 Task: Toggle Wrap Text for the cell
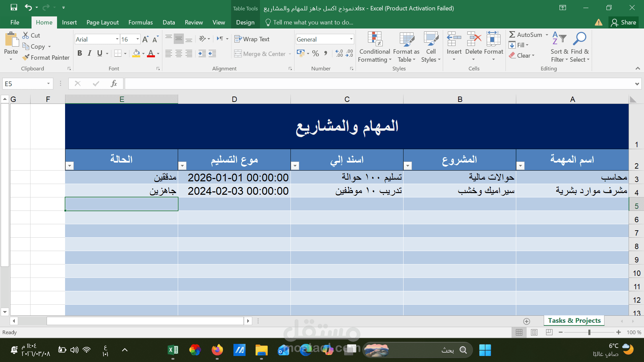coord(252,39)
